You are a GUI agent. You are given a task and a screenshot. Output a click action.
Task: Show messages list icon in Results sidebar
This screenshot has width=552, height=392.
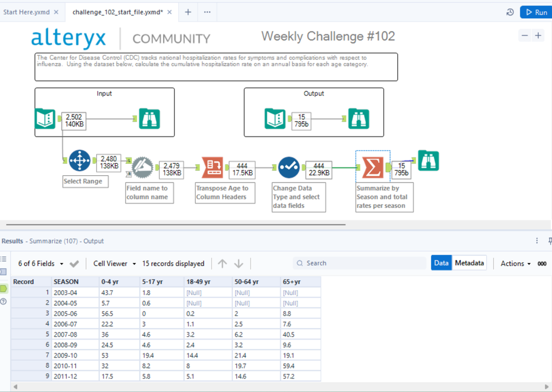[3, 259]
